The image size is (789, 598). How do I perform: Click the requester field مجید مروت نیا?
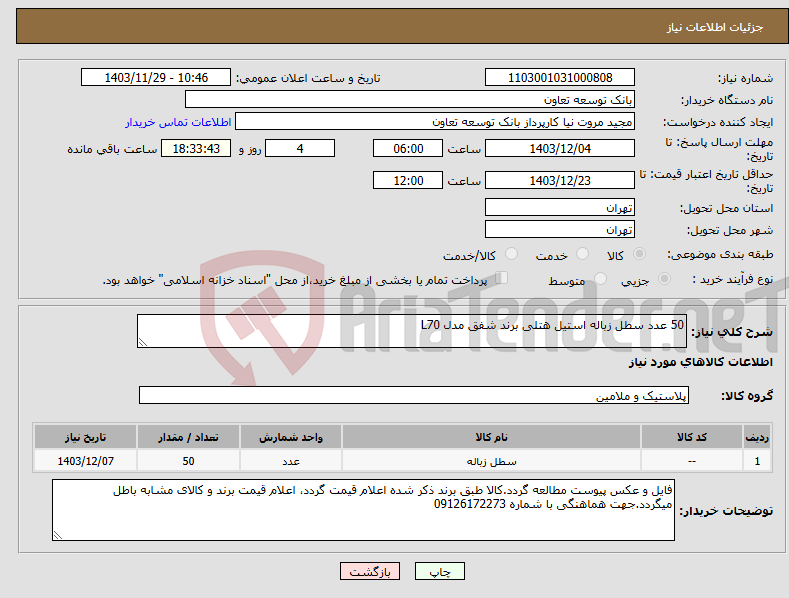(435, 121)
